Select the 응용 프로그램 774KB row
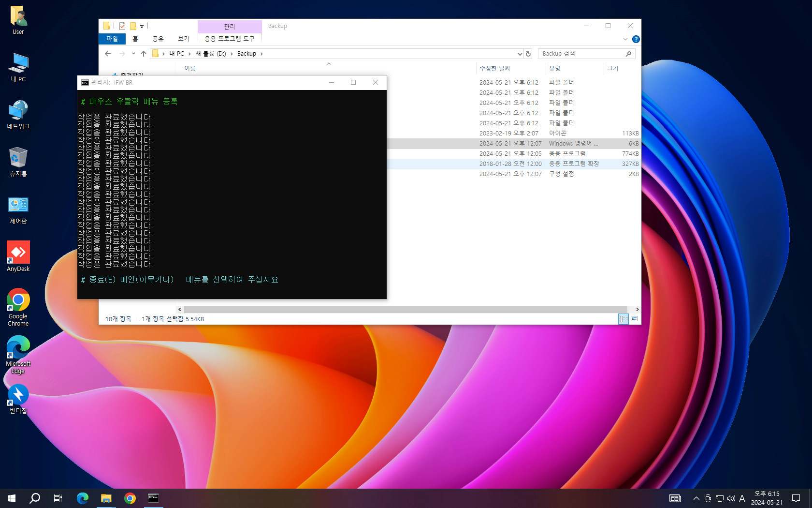812x508 pixels. (514, 154)
